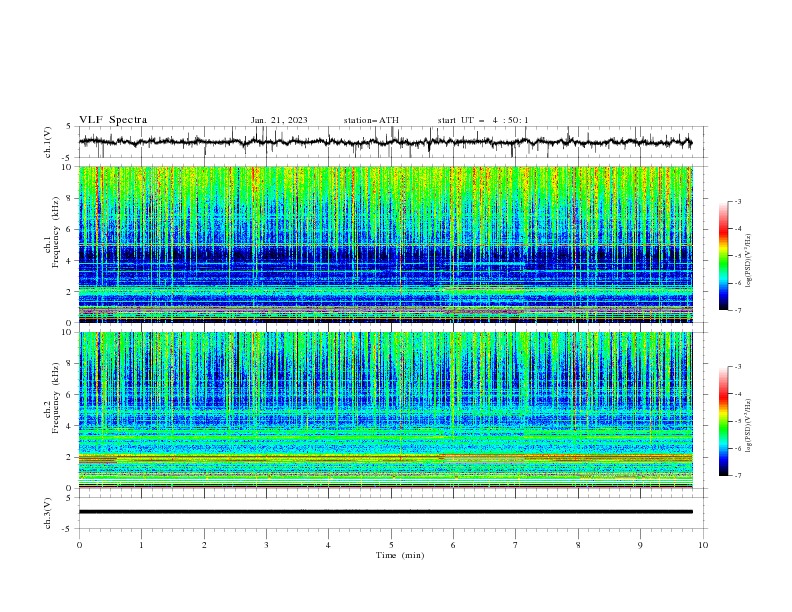This screenshot has width=792, height=612.
Task: Click the 'Time (min)' axis label
Action: [400, 555]
